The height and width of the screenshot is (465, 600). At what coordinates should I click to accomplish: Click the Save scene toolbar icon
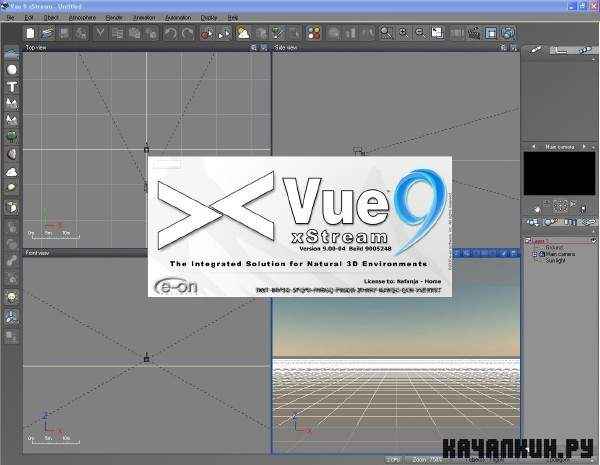pos(64,33)
